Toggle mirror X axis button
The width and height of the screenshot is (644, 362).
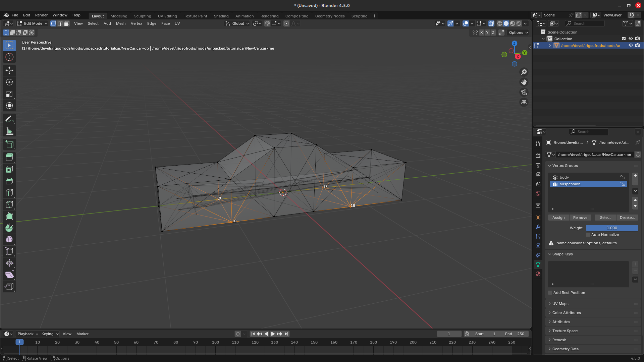tap(481, 33)
